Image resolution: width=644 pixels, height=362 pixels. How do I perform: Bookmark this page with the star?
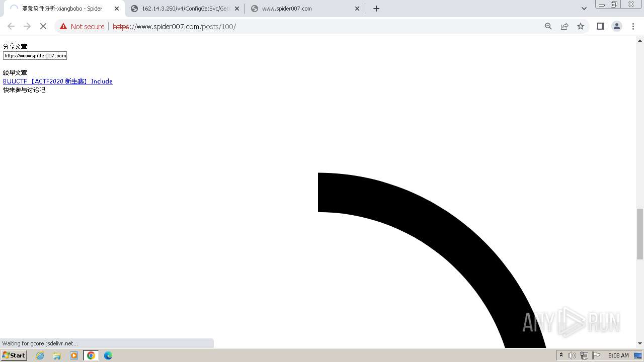click(581, 26)
